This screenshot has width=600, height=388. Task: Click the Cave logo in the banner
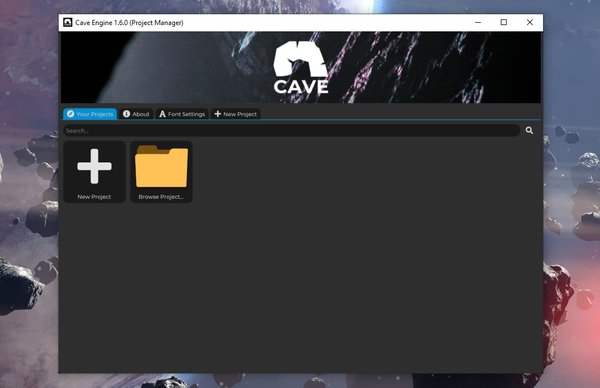301,67
